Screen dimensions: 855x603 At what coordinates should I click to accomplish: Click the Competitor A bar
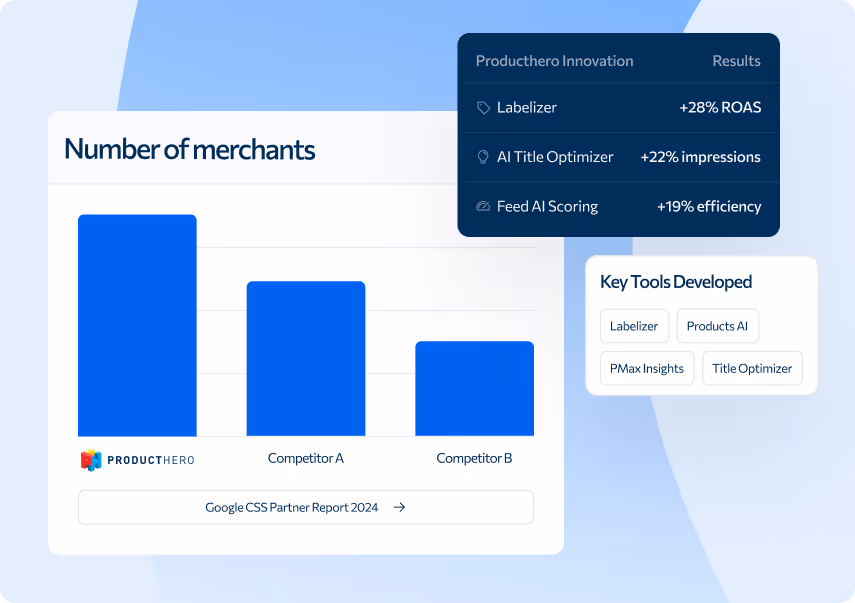pyautogui.click(x=306, y=359)
